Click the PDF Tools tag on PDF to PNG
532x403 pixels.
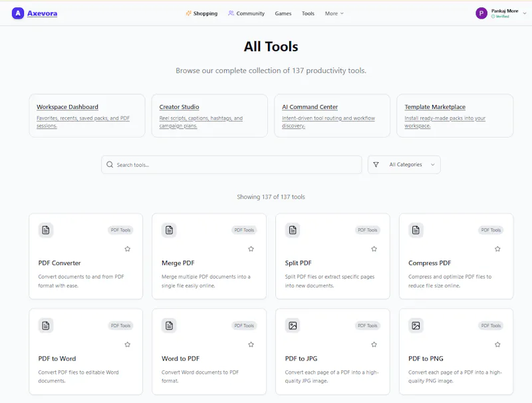(x=491, y=326)
